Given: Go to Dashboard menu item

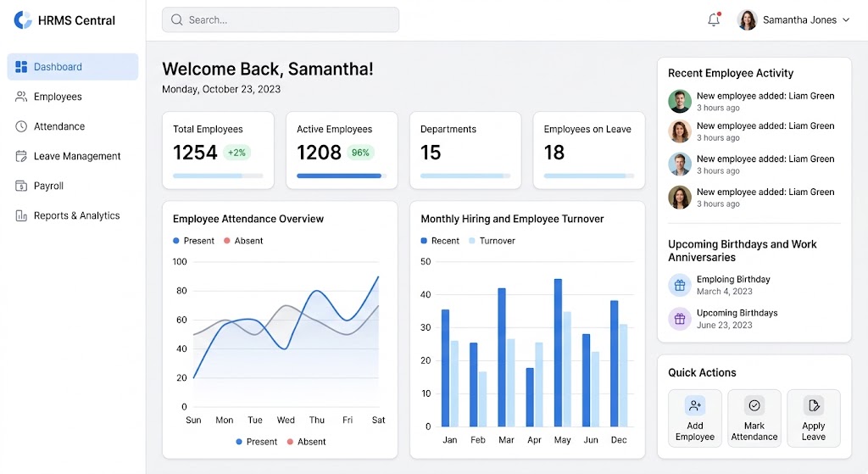Looking at the screenshot, I should pos(73,66).
